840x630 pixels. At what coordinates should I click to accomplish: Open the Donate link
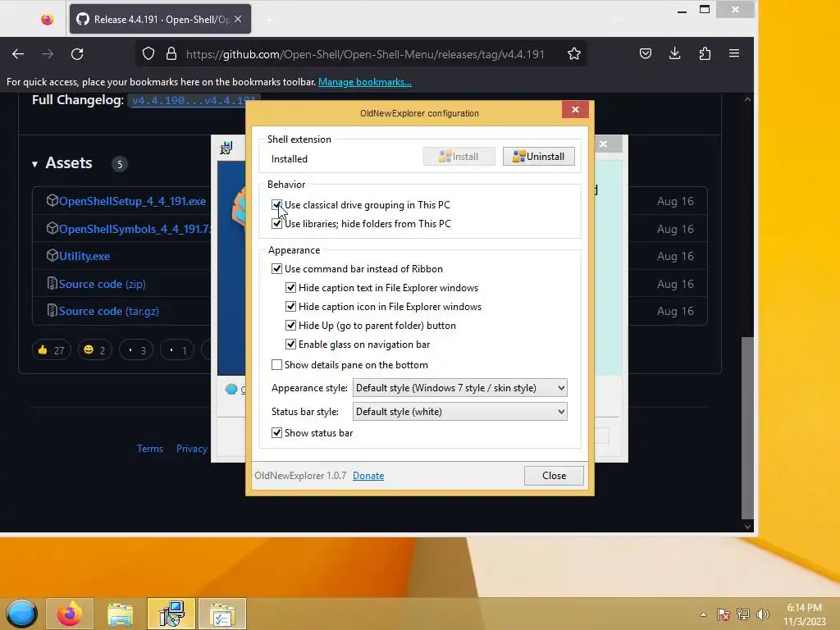click(368, 476)
